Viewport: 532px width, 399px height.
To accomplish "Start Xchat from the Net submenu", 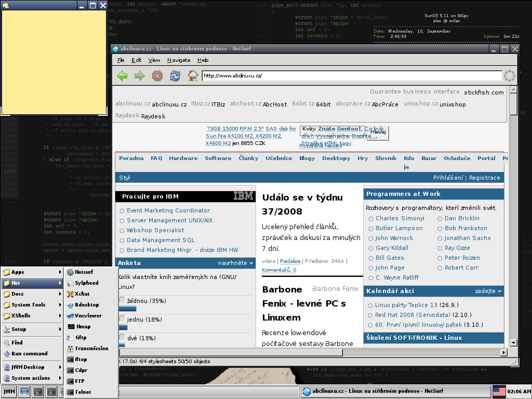I will click(91, 294).
